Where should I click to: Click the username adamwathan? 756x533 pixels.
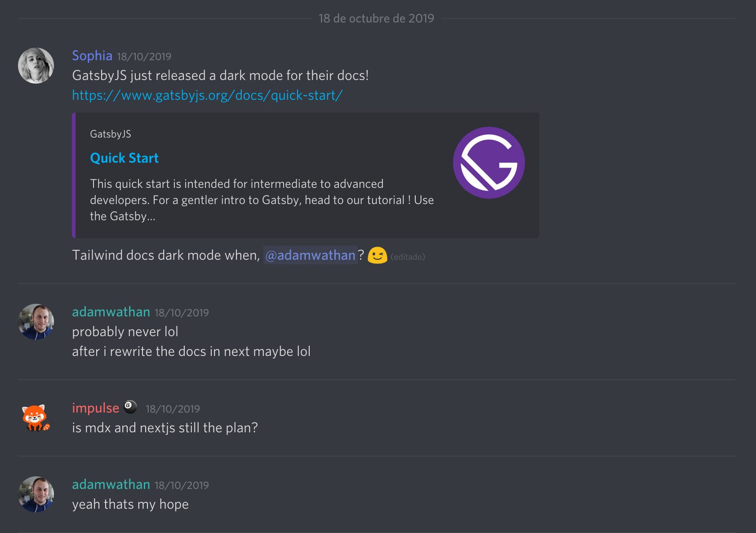pyautogui.click(x=111, y=311)
